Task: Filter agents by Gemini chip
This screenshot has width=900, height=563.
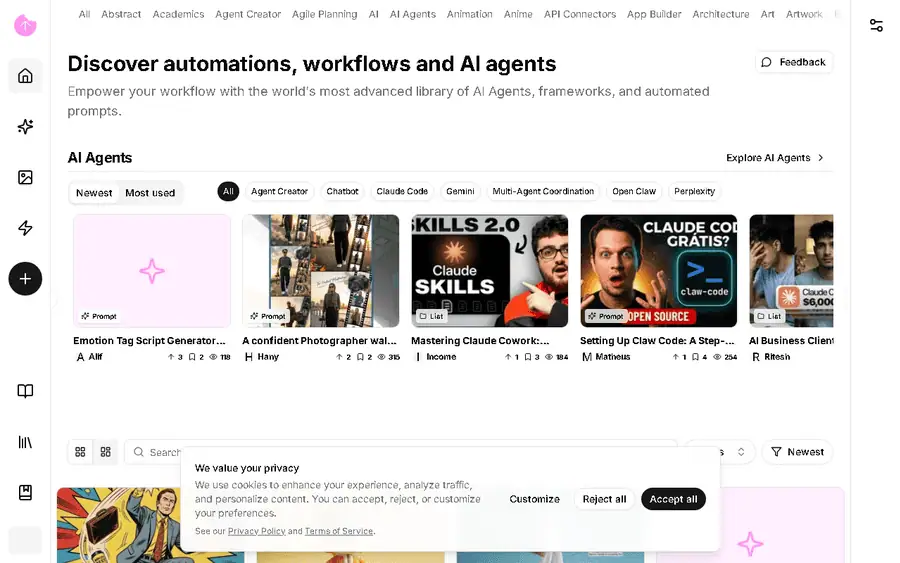Action: point(460,191)
